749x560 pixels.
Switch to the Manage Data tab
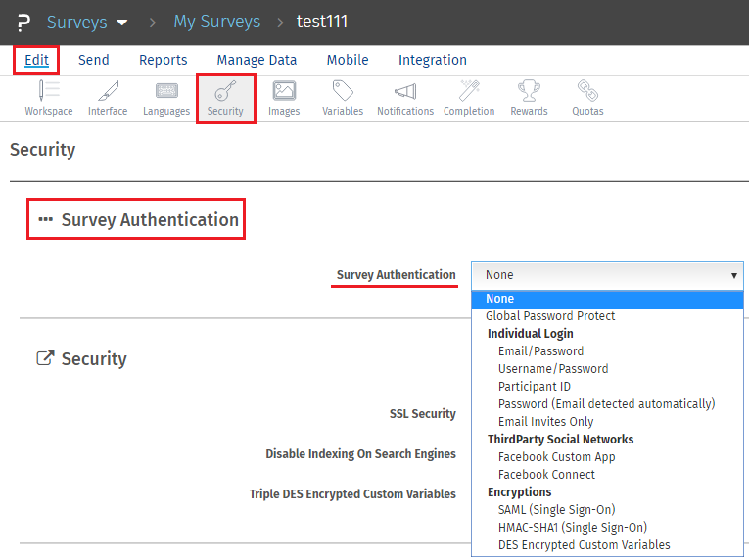(x=257, y=60)
